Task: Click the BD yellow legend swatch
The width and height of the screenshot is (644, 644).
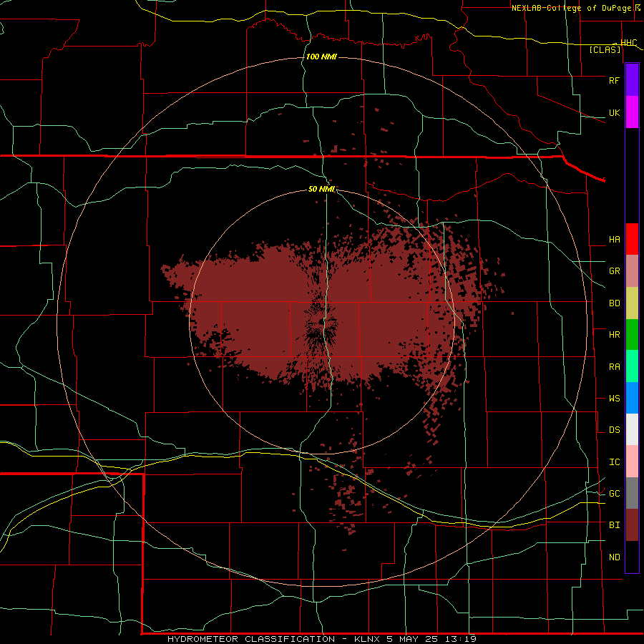Action: tap(632, 303)
